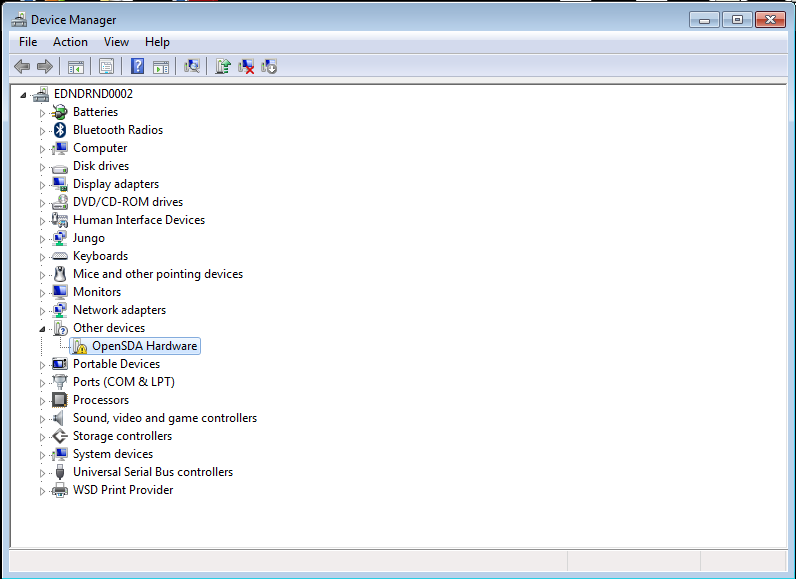798x579 pixels.
Task: Click the WSD Print Provider printer icon
Action: point(60,490)
